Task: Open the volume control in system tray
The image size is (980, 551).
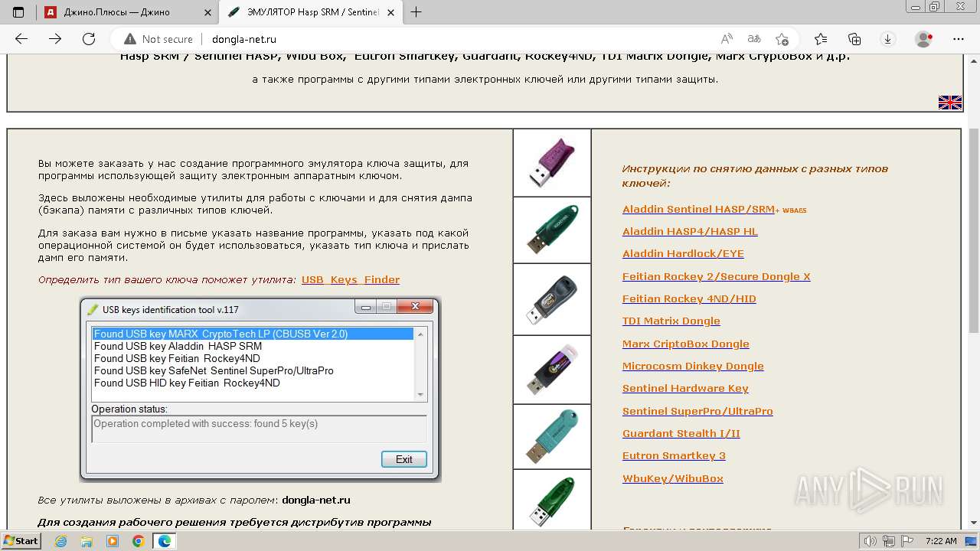Action: pos(871,541)
